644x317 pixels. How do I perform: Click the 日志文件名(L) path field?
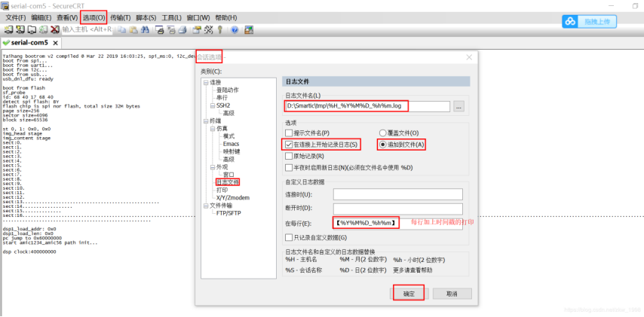(x=367, y=106)
